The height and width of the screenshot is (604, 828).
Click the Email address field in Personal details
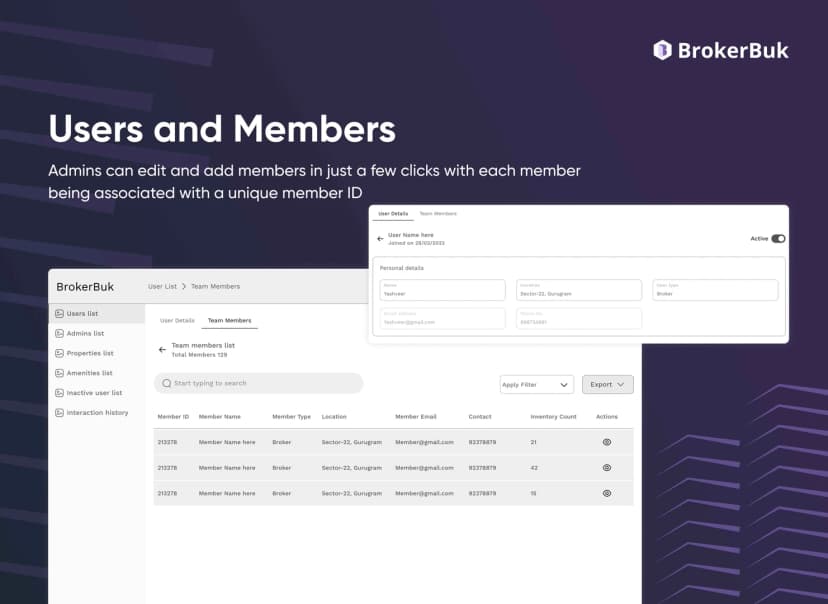click(443, 318)
